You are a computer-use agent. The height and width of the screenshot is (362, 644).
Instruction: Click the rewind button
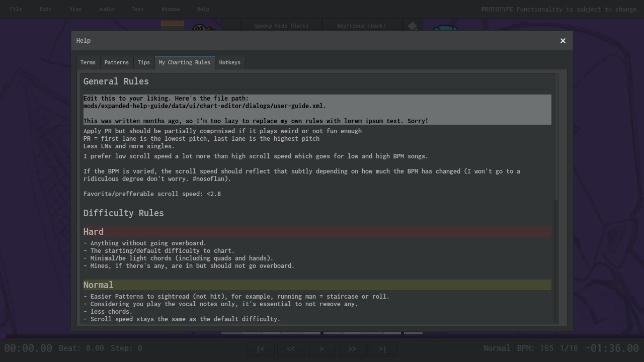(x=291, y=348)
